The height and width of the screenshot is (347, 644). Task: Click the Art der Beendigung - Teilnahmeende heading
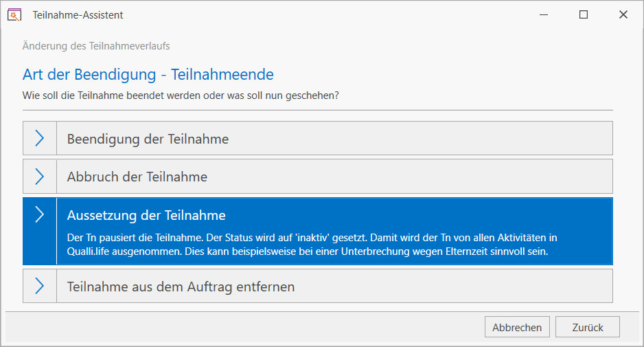coord(148,74)
